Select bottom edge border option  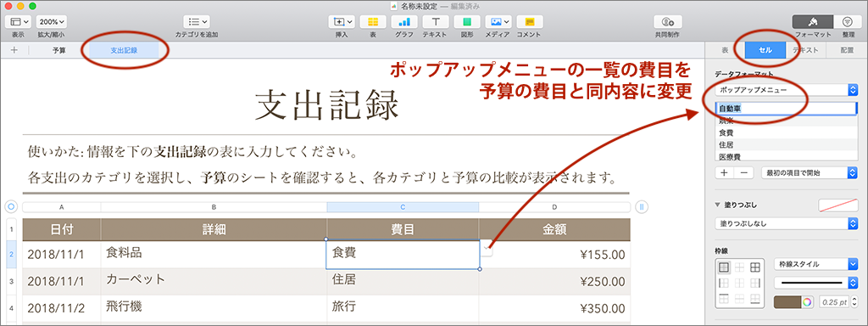[x=754, y=299]
